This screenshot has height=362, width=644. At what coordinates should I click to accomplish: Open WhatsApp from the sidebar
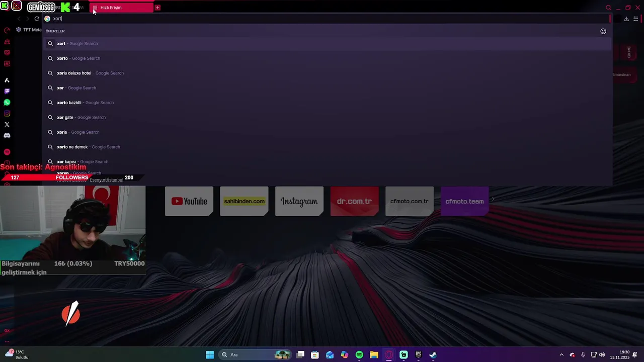click(7, 102)
